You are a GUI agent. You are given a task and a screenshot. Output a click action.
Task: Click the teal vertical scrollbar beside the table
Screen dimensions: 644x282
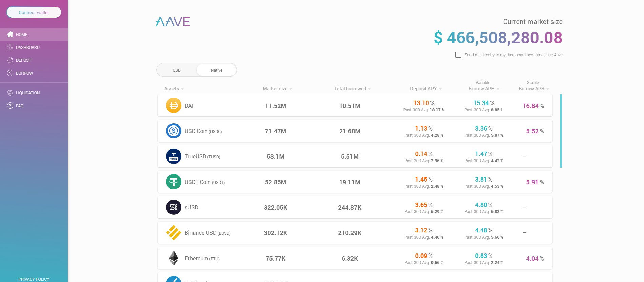(561, 131)
